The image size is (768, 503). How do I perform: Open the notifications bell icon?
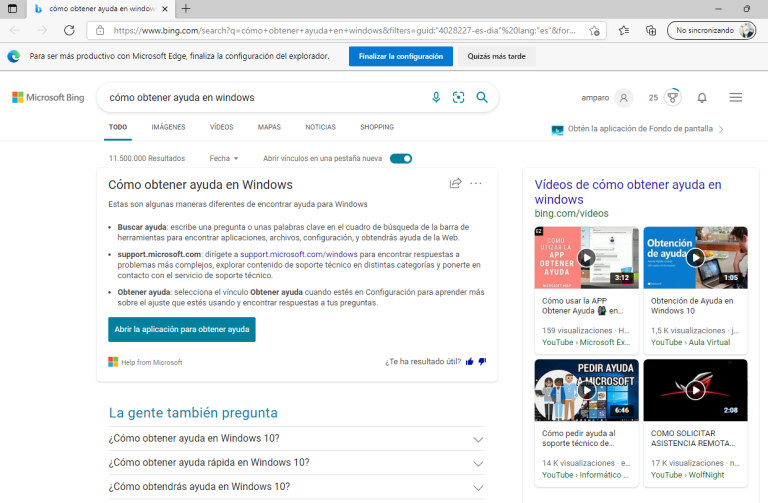pos(702,97)
